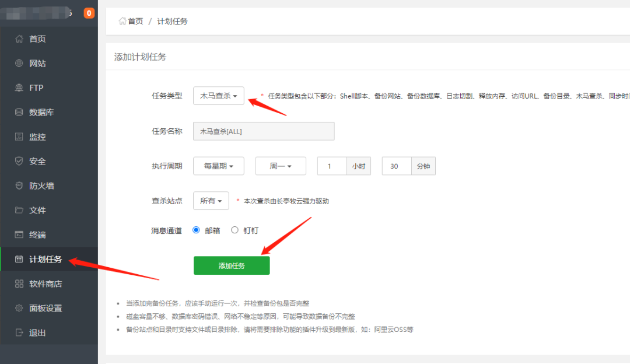
Task: Go to 面板设置 in the sidebar
Action: click(45, 309)
